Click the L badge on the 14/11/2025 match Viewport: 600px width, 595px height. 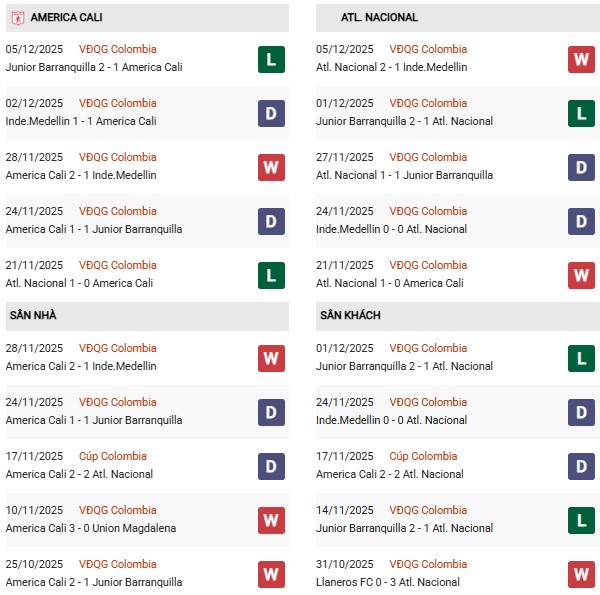coord(582,520)
